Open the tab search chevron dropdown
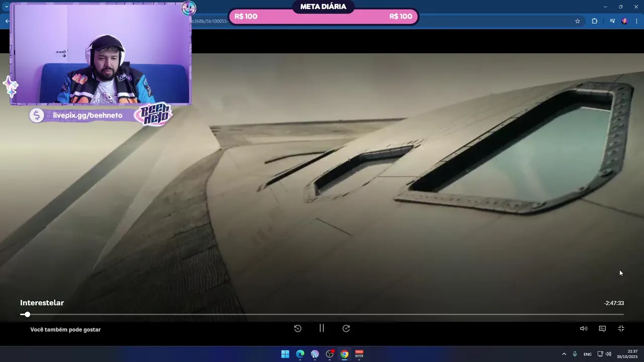The image size is (644, 362). [6, 7]
